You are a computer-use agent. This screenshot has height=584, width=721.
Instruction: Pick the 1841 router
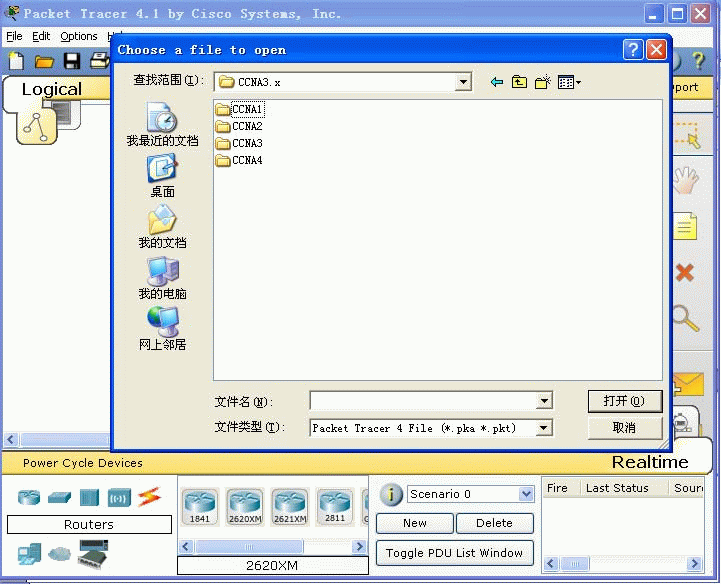click(x=200, y=506)
